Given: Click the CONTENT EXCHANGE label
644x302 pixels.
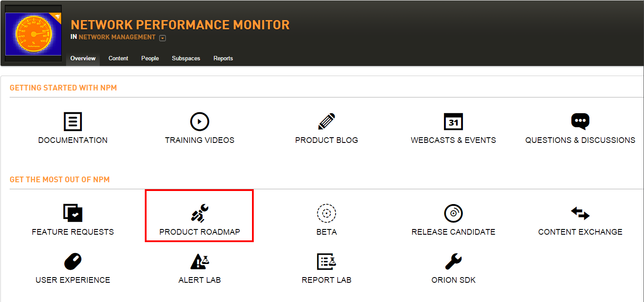Looking at the screenshot, I should 580,232.
